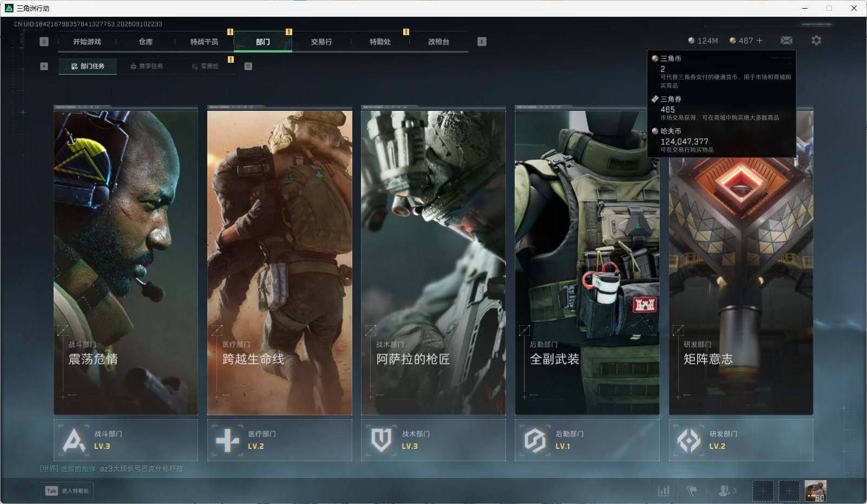Viewport: 867px width, 504px height.
Task: Open the 赛季任务 sub-tab
Action: [x=146, y=66]
